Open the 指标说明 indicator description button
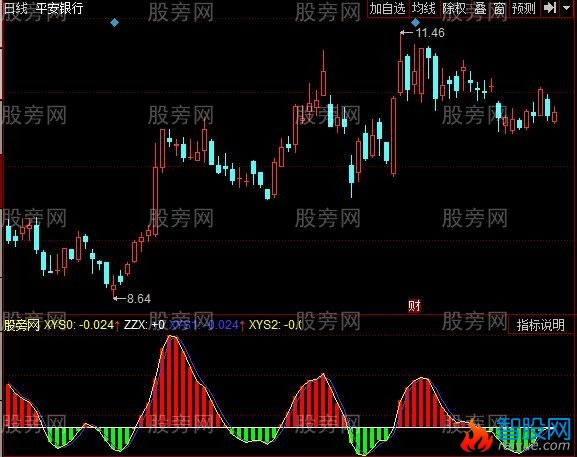This screenshot has width=577, height=457. [x=540, y=325]
